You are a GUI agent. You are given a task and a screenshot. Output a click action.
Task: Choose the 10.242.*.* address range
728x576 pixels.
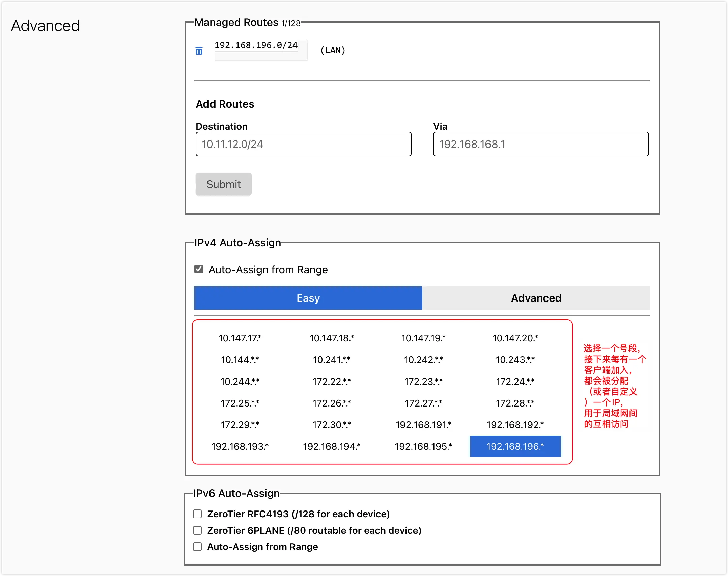423,360
